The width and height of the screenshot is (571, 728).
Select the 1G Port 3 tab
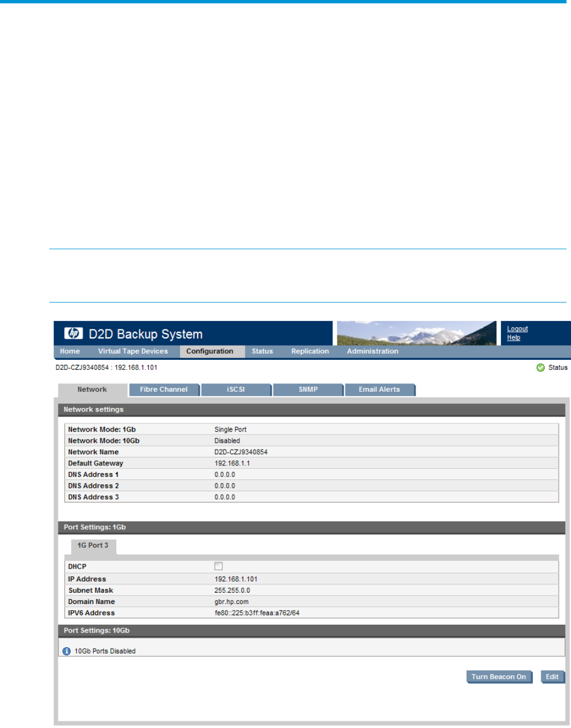(93, 546)
